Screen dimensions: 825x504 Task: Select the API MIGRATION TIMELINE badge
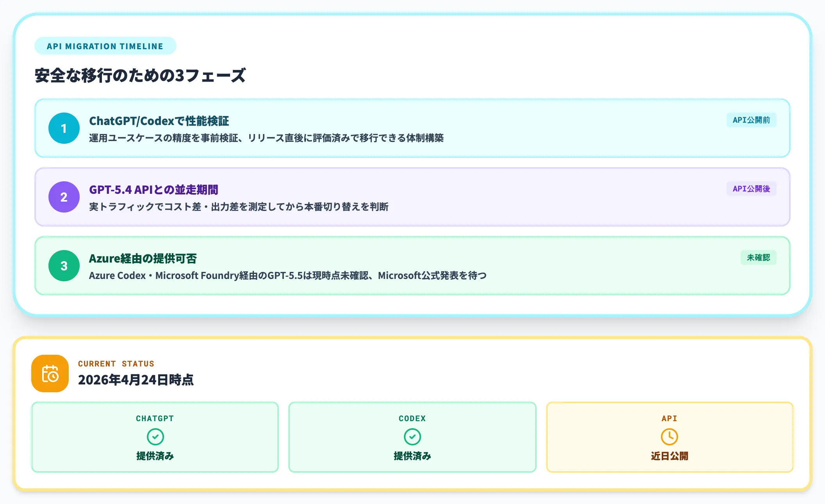point(105,46)
